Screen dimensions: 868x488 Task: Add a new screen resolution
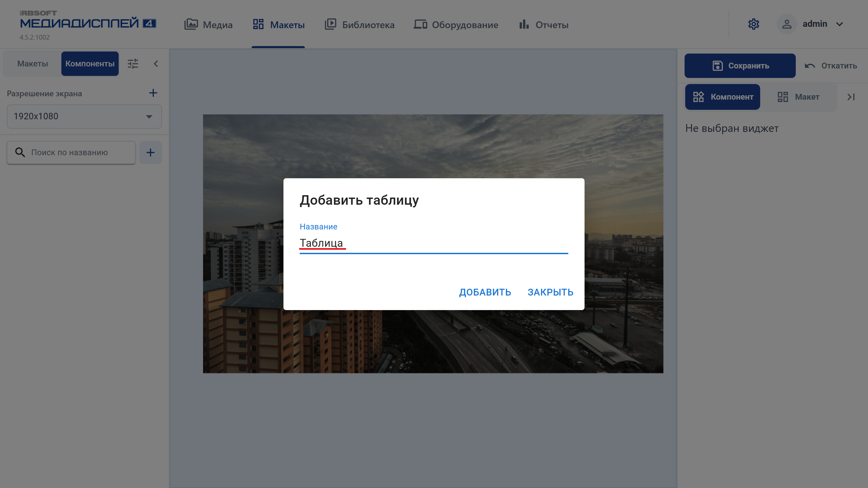point(153,93)
